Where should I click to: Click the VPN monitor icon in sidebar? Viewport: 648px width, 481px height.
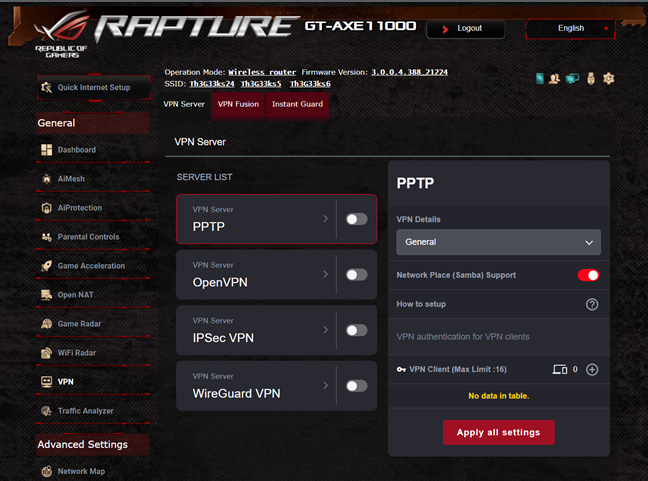pos(47,381)
